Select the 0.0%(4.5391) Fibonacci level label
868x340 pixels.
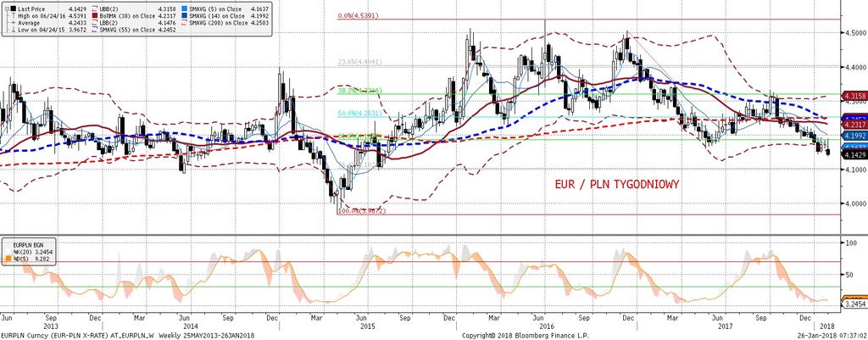358,16
